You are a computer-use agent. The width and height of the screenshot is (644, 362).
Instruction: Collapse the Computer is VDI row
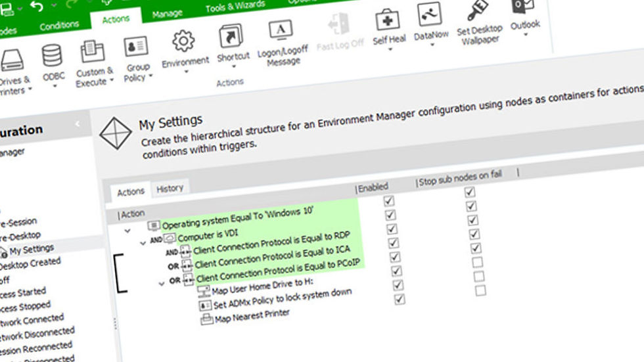pyautogui.click(x=143, y=243)
